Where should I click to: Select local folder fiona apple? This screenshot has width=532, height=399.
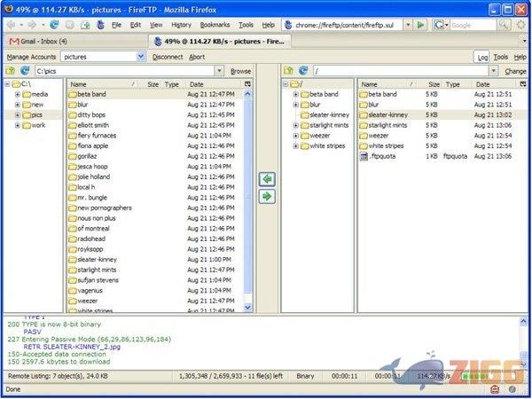click(155, 146)
